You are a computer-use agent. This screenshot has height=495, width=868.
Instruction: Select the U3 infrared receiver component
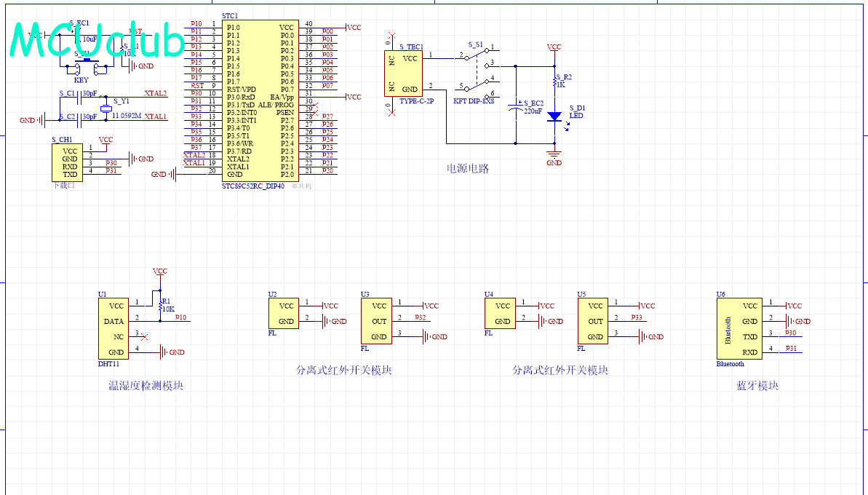[x=379, y=321]
